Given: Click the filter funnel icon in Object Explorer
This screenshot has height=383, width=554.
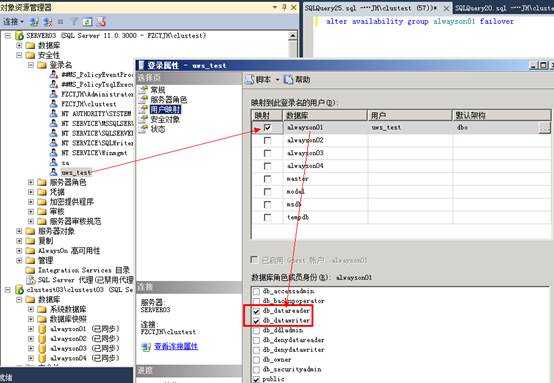Looking at the screenshot, I should coord(74,22).
